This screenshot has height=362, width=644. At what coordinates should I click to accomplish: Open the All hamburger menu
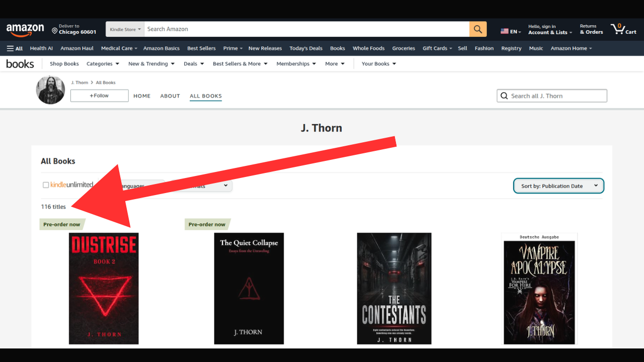point(15,48)
